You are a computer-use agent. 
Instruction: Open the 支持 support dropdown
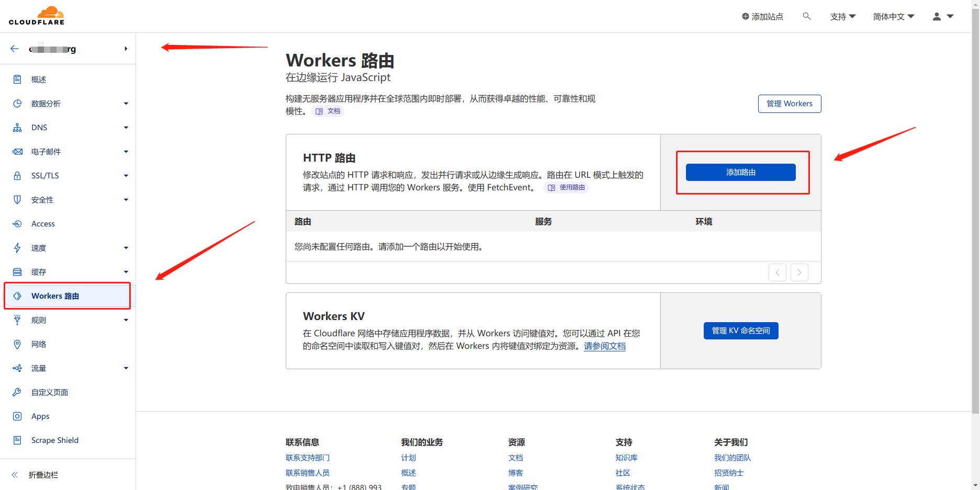tap(842, 17)
